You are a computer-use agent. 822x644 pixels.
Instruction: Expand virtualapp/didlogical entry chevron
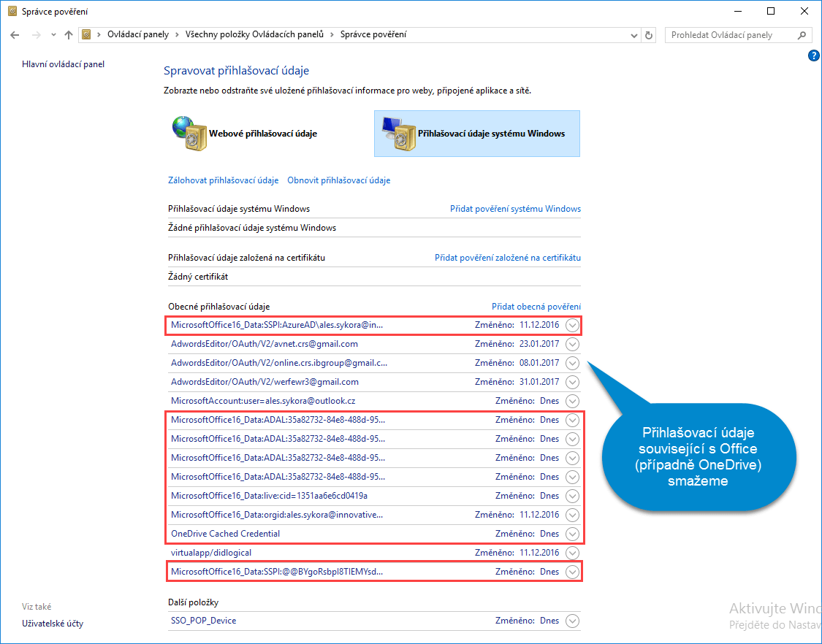572,553
